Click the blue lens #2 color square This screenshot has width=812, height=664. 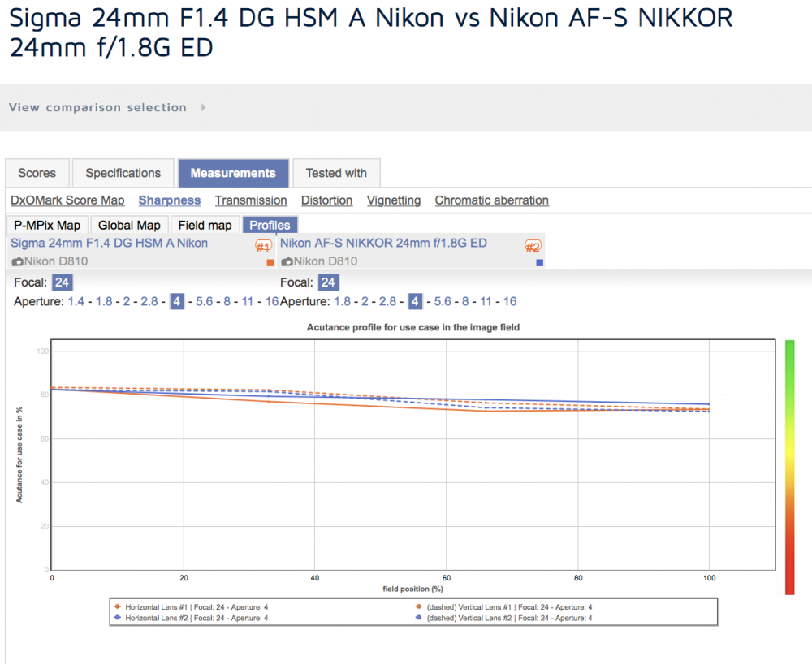tap(540, 263)
